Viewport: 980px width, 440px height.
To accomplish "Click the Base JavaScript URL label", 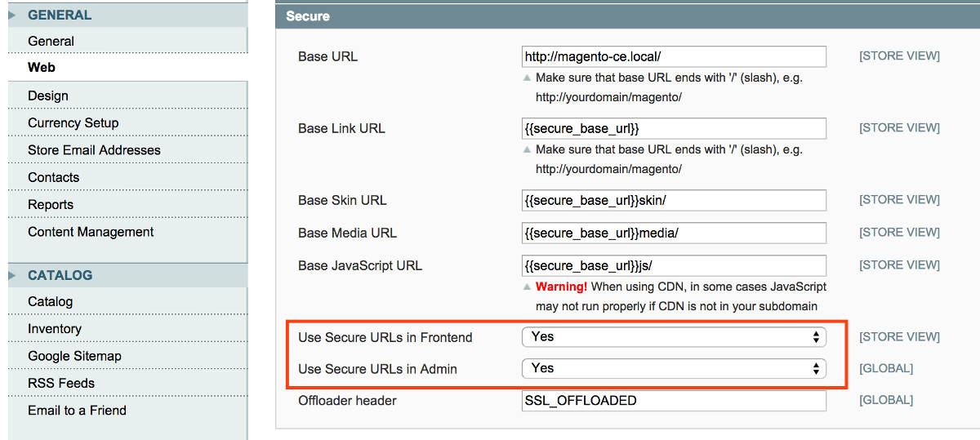I will pos(360,265).
